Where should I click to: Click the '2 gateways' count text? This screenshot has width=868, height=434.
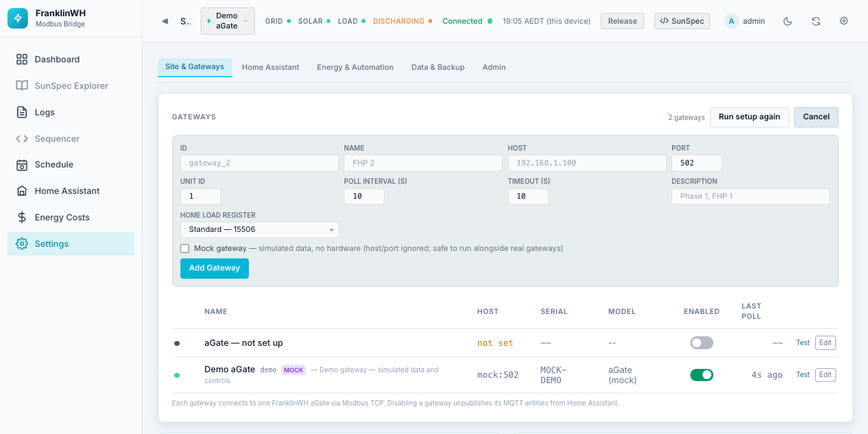point(686,117)
